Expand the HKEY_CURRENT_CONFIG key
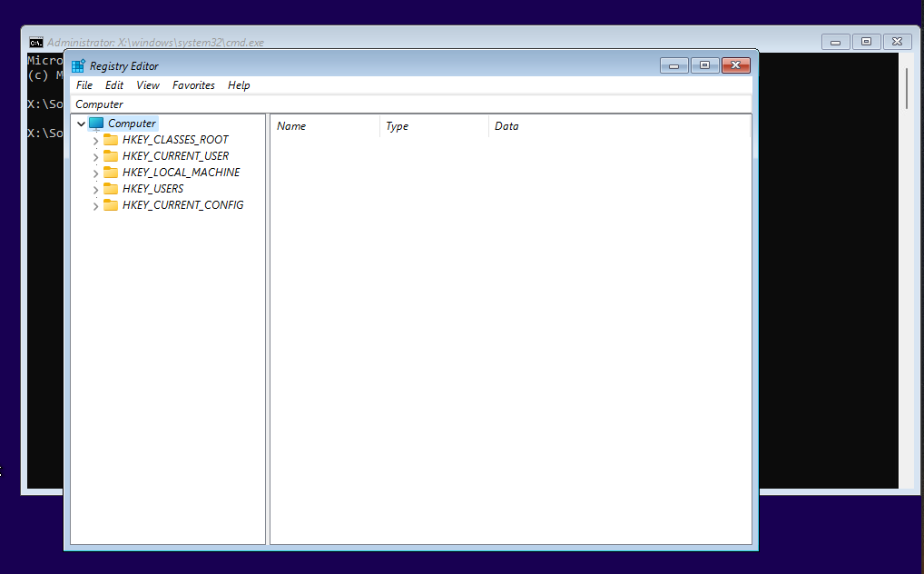 pyautogui.click(x=95, y=206)
